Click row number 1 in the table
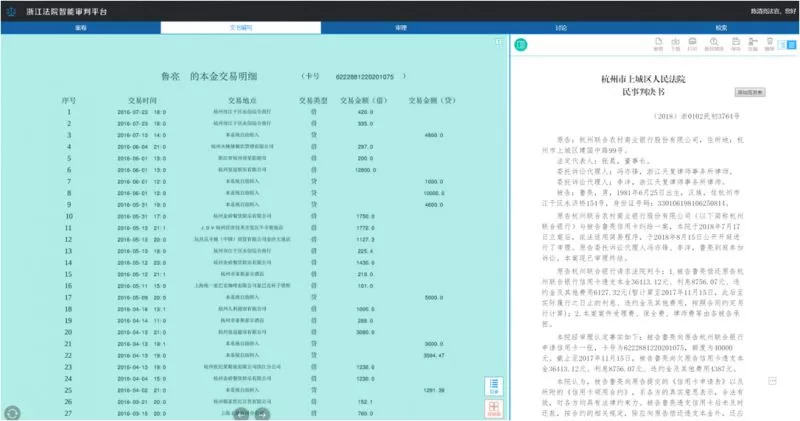 click(69, 112)
